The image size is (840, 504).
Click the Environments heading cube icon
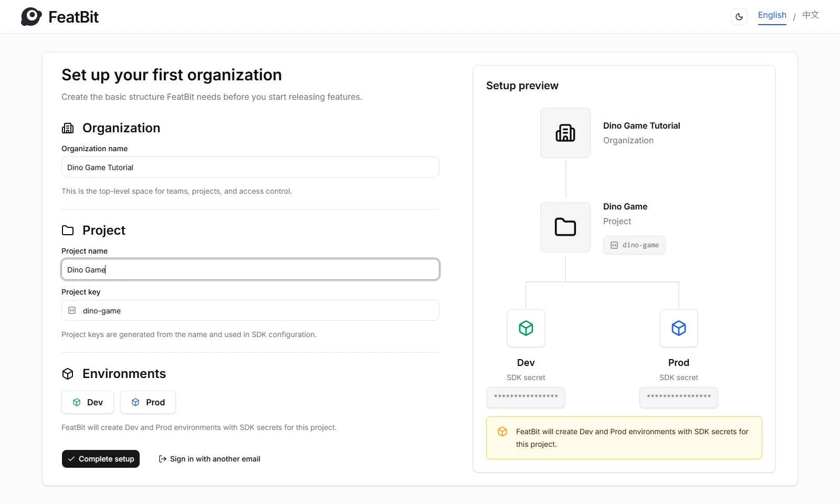[68, 374]
